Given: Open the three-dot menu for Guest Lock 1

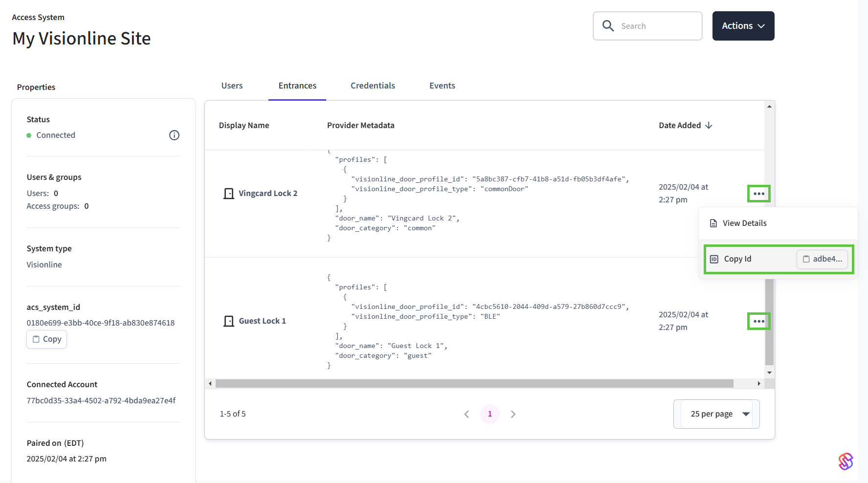Looking at the screenshot, I should coord(758,321).
